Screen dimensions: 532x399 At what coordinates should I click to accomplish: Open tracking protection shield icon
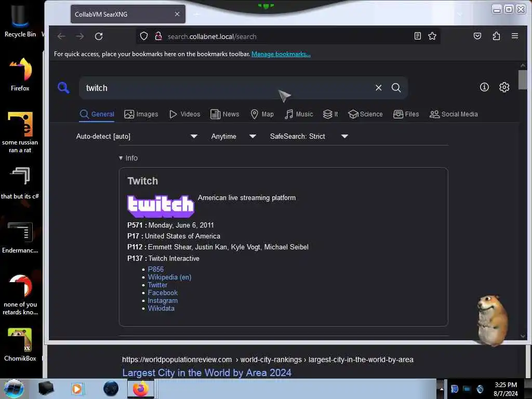tap(144, 36)
